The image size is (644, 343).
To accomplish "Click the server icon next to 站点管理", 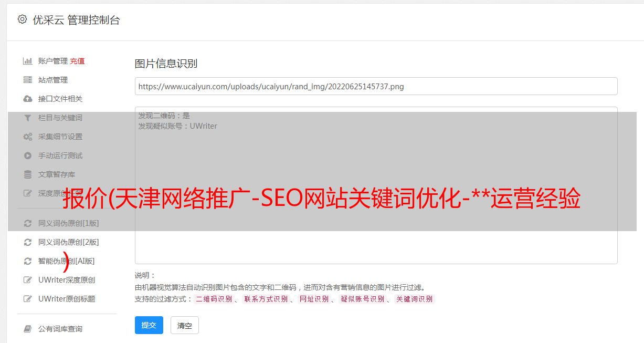I will coord(28,80).
